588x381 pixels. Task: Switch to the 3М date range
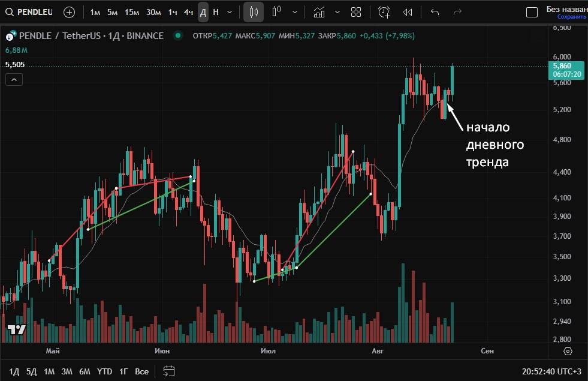click(x=67, y=371)
